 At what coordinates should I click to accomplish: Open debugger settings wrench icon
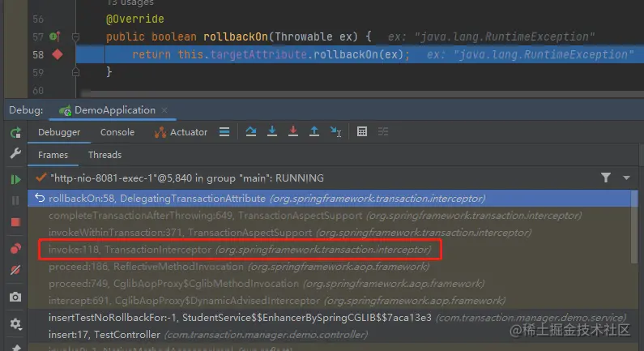[x=15, y=153]
